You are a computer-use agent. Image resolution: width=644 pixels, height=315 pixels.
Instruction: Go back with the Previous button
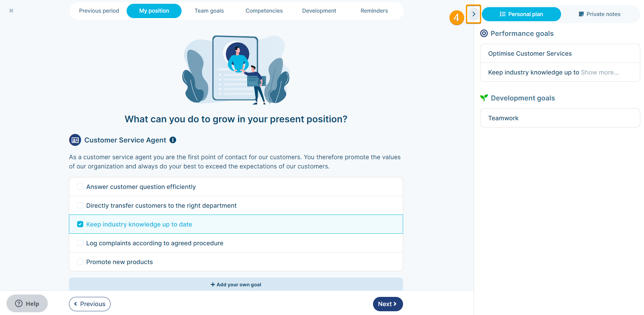click(90, 304)
